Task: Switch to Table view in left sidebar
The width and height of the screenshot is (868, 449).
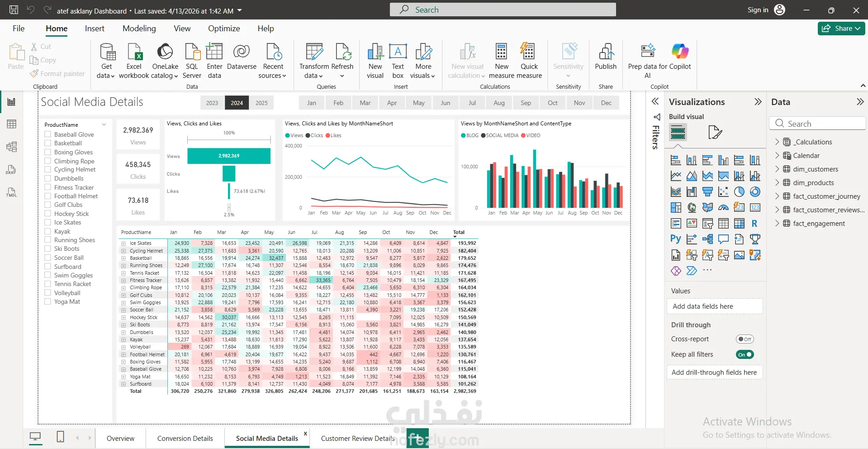Action: coord(12,124)
